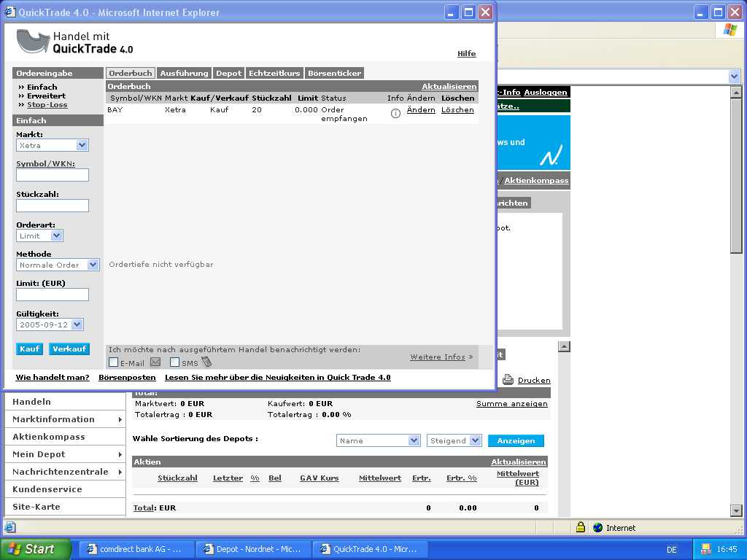Enable SMS notification checkbox

coord(175,362)
